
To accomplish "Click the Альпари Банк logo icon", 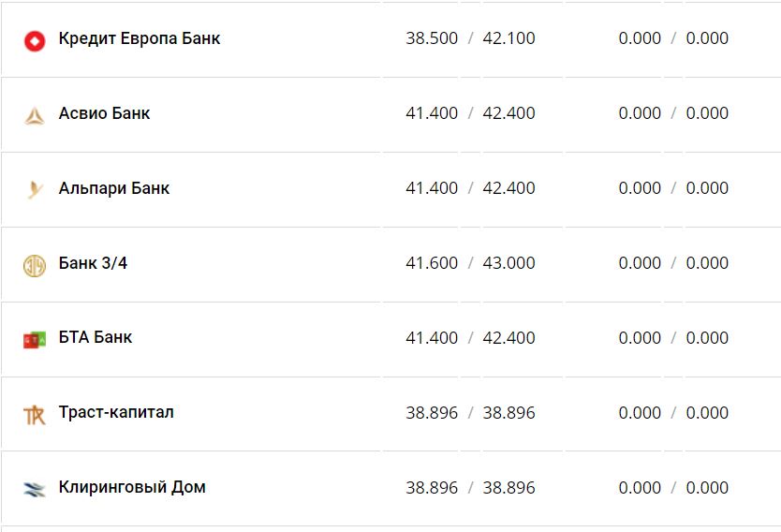I will point(35,190).
